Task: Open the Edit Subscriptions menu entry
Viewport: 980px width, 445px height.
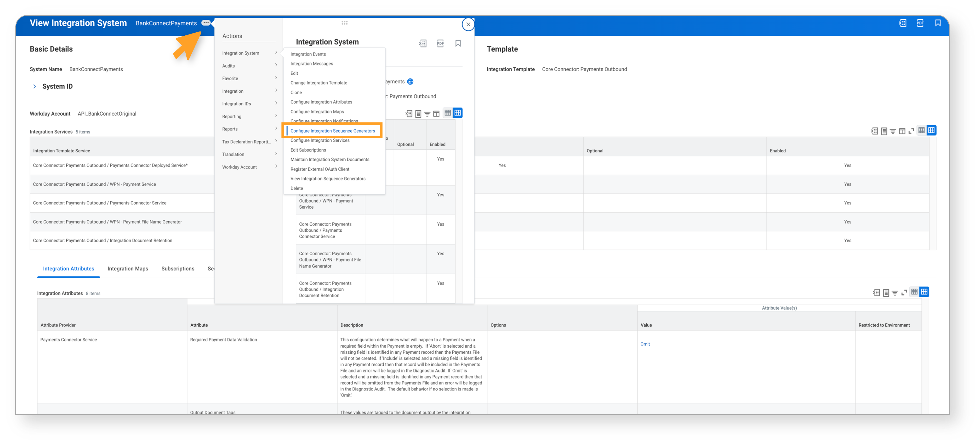Action: click(x=308, y=150)
